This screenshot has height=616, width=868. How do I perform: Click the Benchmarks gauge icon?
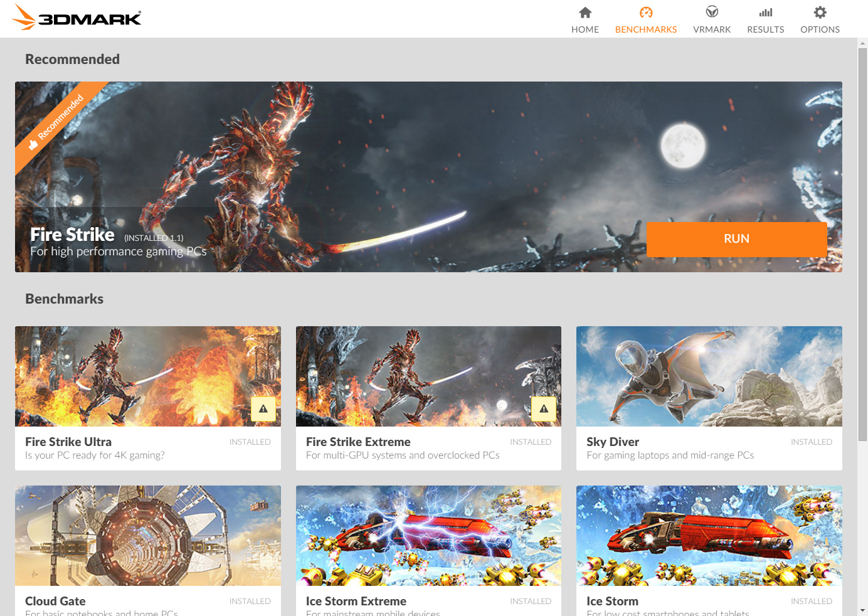646,13
